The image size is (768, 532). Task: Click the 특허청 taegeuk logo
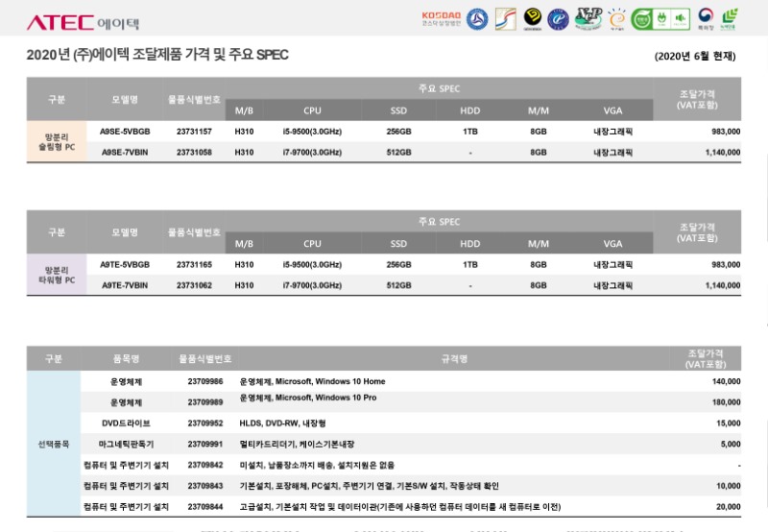706,18
